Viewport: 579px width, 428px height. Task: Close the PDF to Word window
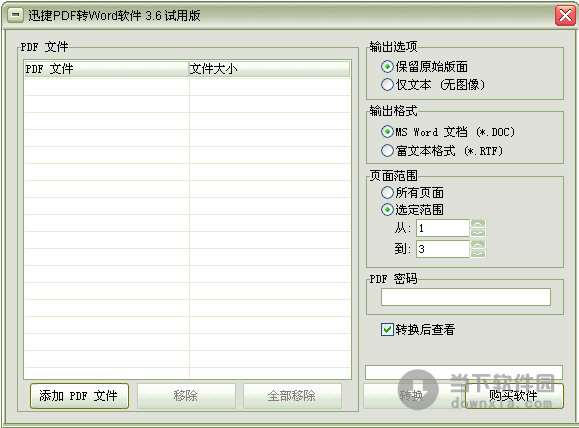point(565,16)
